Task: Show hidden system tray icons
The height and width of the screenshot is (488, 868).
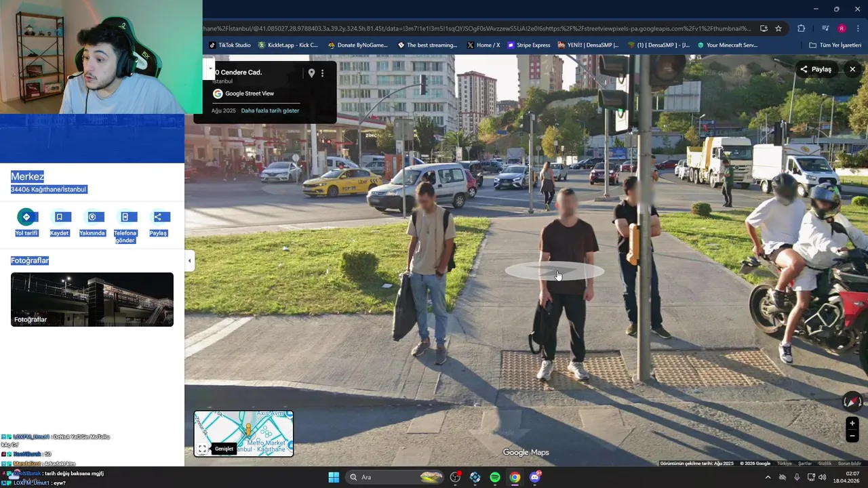Action: tap(768, 477)
